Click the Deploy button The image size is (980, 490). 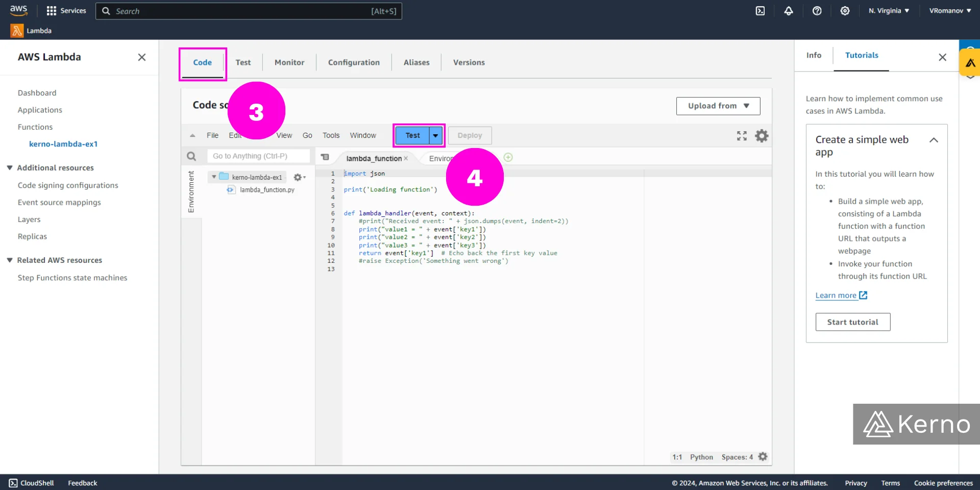(470, 136)
